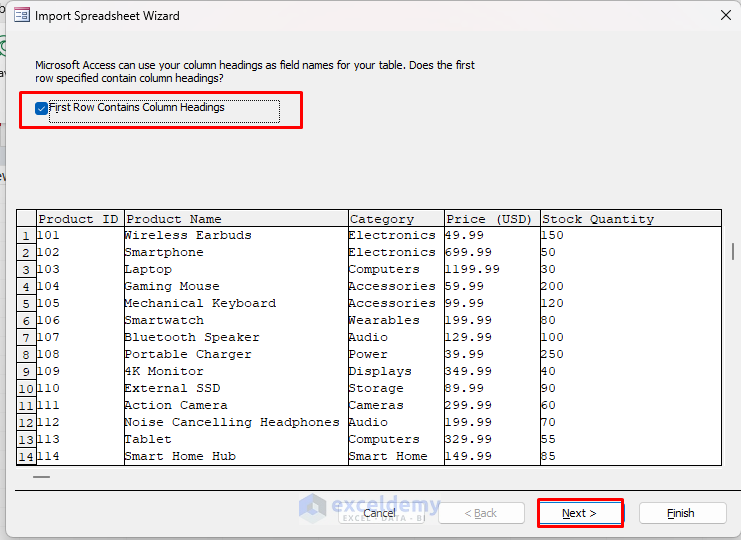This screenshot has width=741, height=540.
Task: Click the price 49.99 cell
Action: pyautogui.click(x=492, y=235)
